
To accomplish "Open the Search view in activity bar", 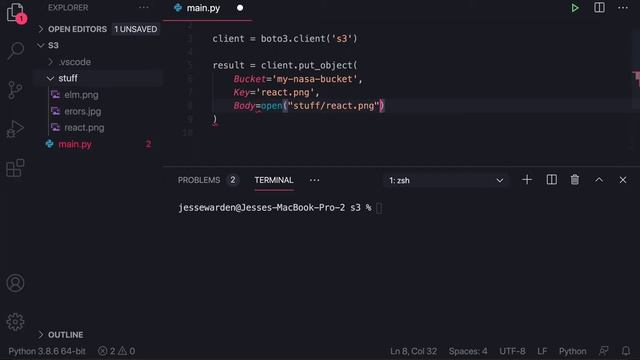I will 16,51.
